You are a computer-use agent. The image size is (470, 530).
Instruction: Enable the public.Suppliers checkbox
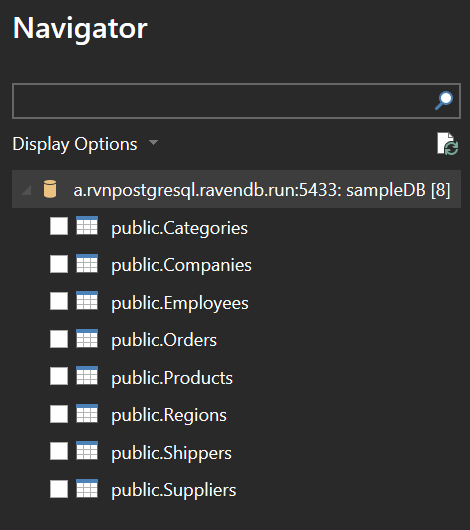(x=59, y=489)
